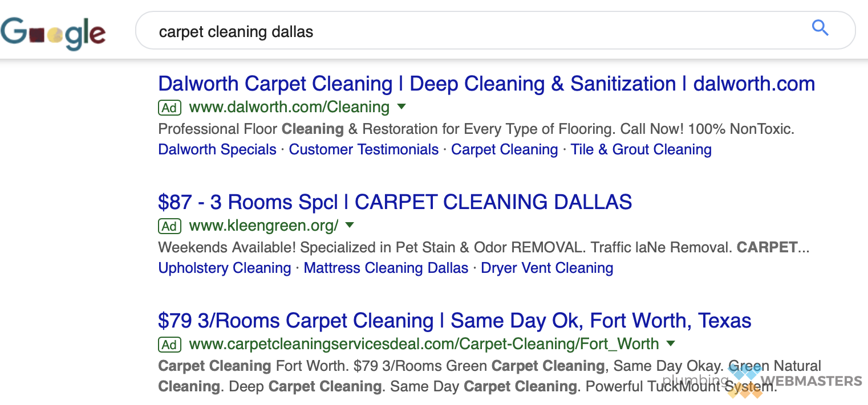Open the Dalworth Carpet Cleaning ad headline
Screen dimensions: 868x405
(x=486, y=84)
